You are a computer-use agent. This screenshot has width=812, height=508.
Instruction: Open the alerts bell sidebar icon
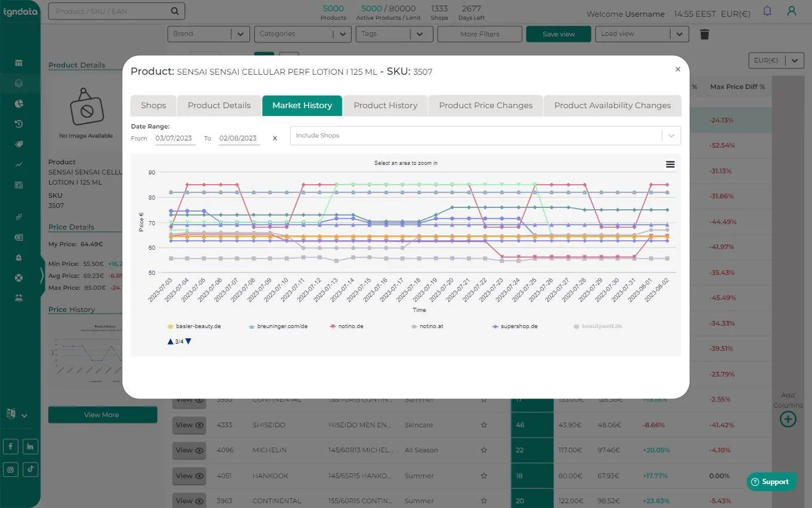pos(19,258)
